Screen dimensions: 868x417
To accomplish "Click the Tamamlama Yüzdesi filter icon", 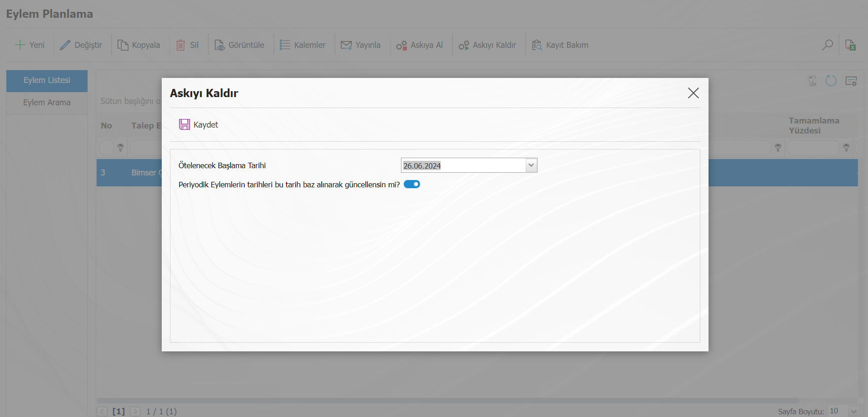I will pyautogui.click(x=846, y=148).
